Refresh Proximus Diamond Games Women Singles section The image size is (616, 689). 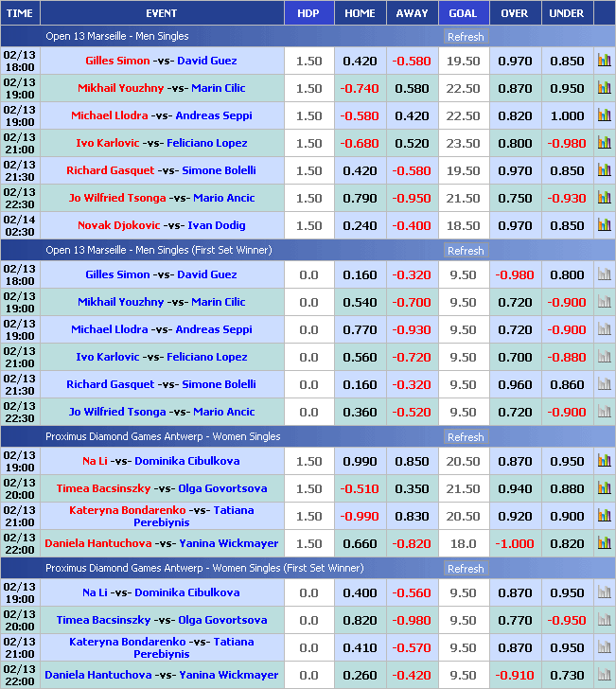[x=465, y=437]
